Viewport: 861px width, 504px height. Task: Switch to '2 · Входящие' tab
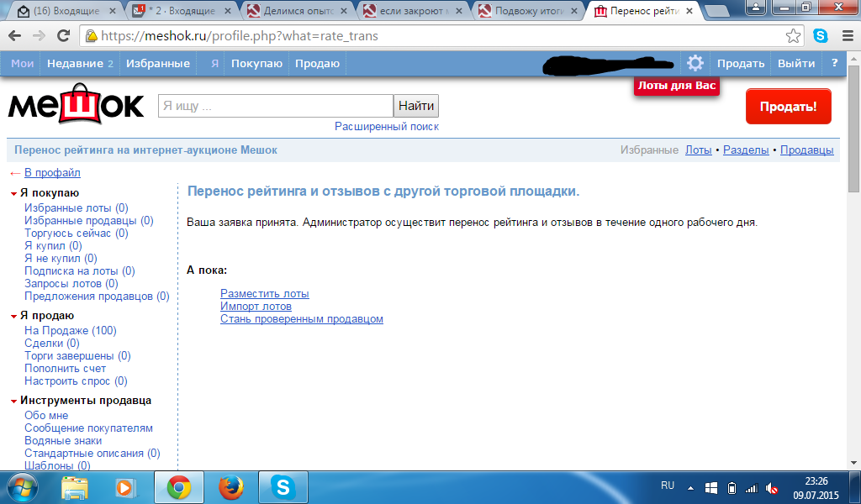point(182,10)
